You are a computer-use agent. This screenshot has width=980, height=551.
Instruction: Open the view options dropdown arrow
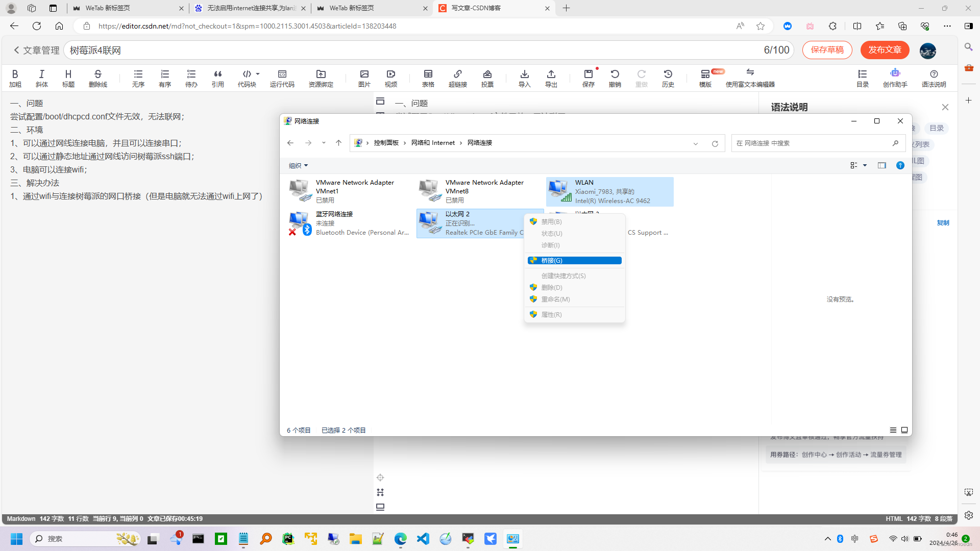click(x=865, y=165)
